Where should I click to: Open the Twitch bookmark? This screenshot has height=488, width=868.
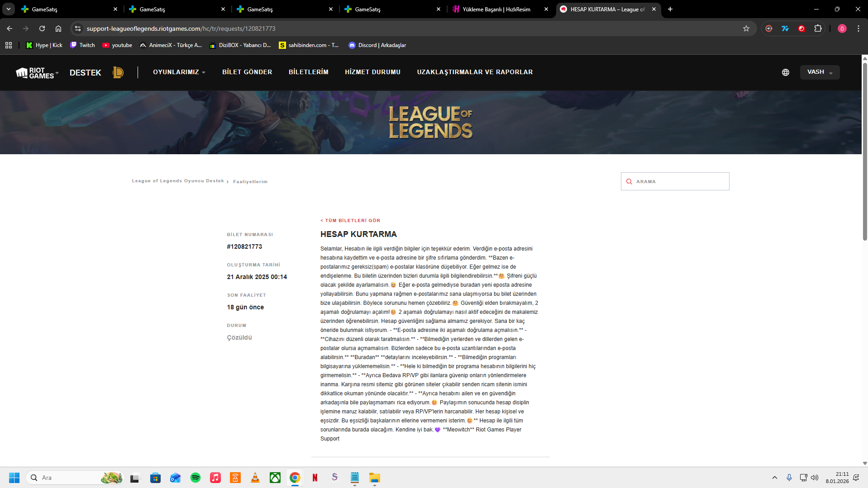pos(82,45)
